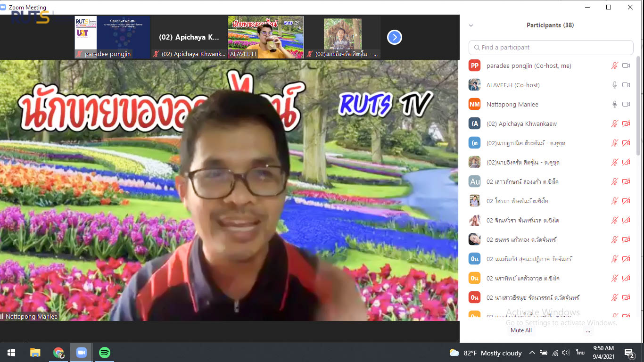Image resolution: width=644 pixels, height=362 pixels.
Task: Select (02)นายอิงครัต video thumbnail
Action: 343,37
